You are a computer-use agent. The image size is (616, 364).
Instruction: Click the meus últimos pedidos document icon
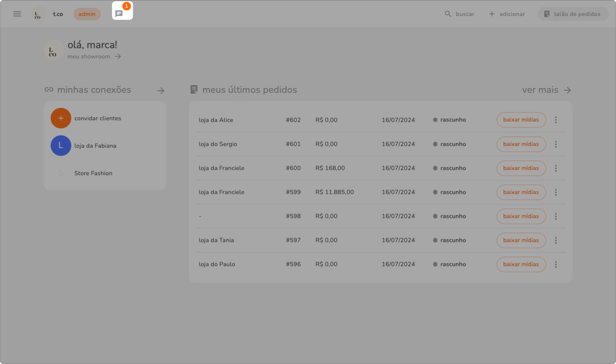[194, 90]
